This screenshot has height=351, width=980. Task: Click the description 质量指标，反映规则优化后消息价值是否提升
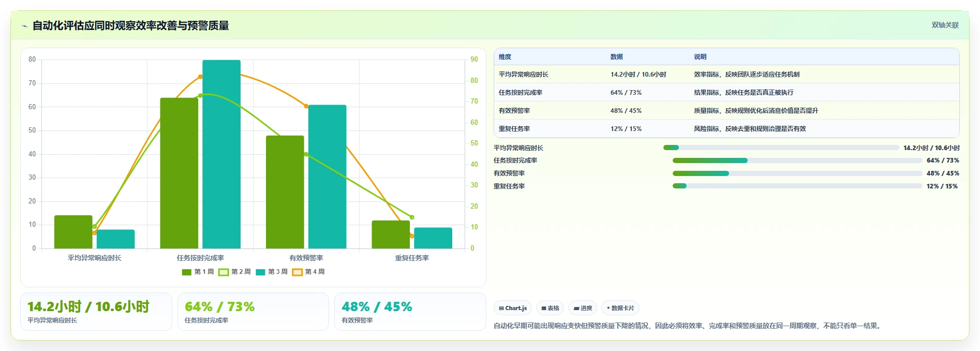756,111
